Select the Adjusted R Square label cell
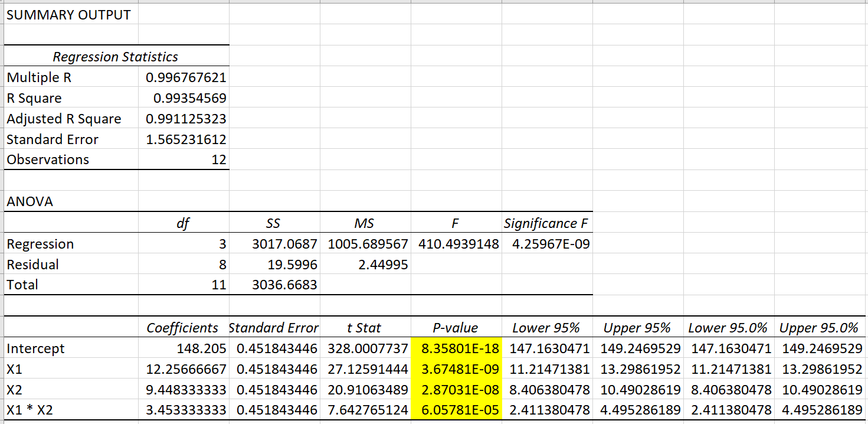Image resolution: width=868 pixels, height=424 pixels. [x=64, y=119]
